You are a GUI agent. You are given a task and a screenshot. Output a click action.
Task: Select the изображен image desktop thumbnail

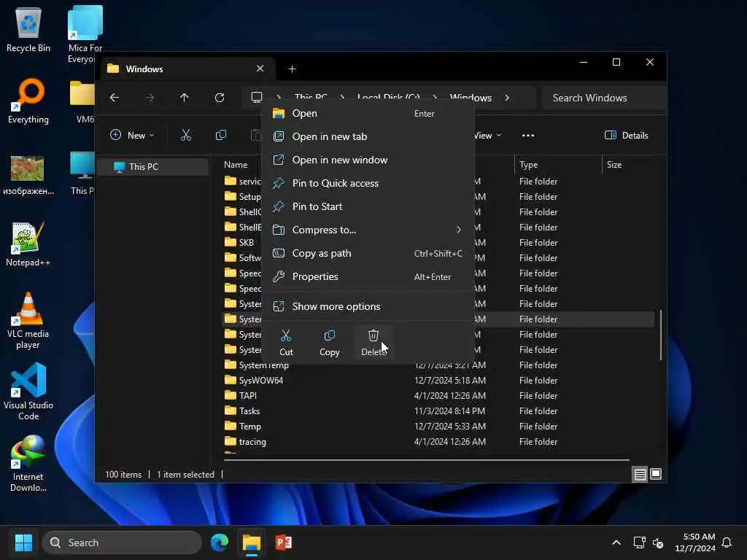(x=28, y=175)
